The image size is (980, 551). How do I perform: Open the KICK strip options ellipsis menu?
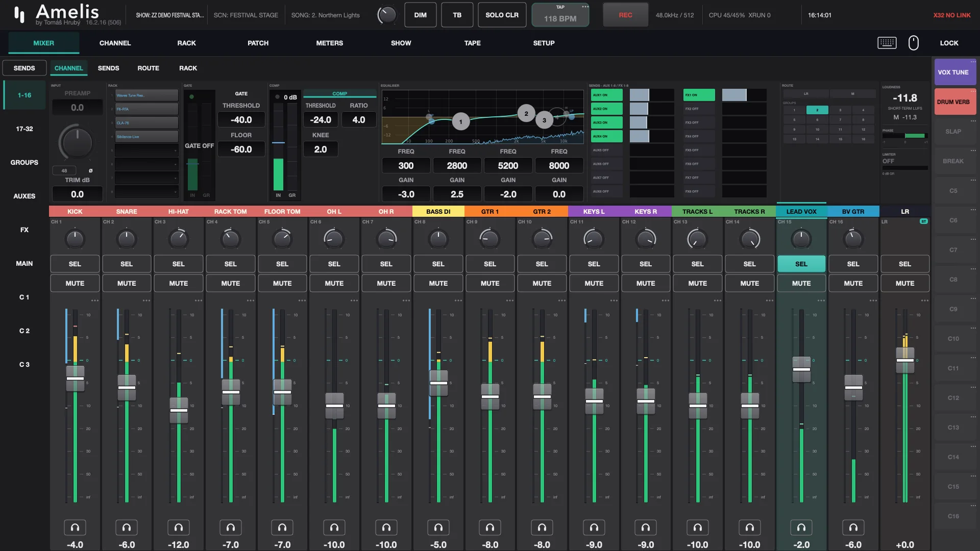tap(95, 300)
